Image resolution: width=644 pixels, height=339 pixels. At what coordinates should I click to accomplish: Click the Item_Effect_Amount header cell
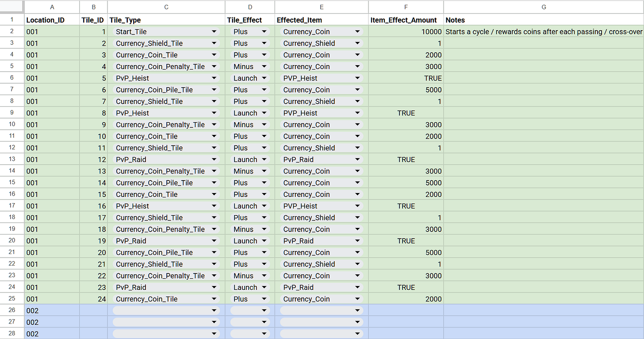[x=406, y=20]
